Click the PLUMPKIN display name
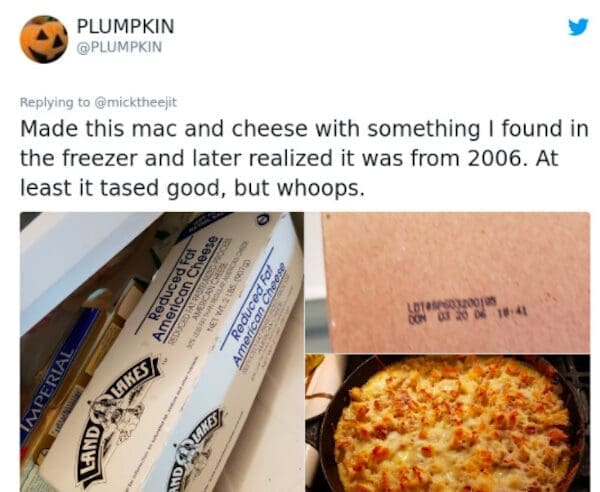The image size is (600, 492). tap(126, 26)
